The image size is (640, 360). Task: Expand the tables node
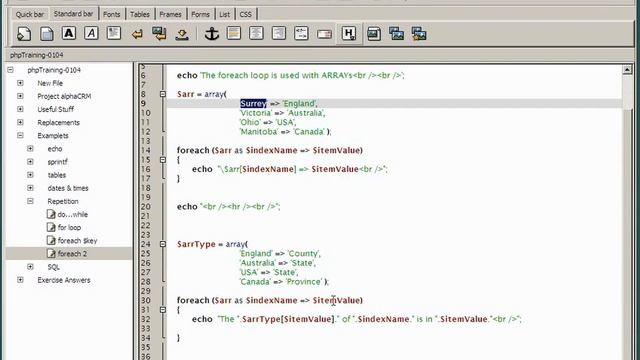click(x=30, y=175)
